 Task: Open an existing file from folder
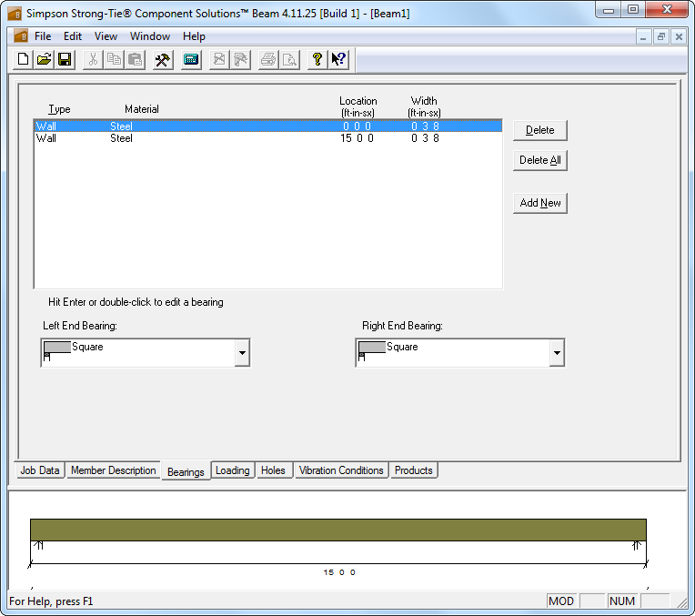[x=44, y=59]
